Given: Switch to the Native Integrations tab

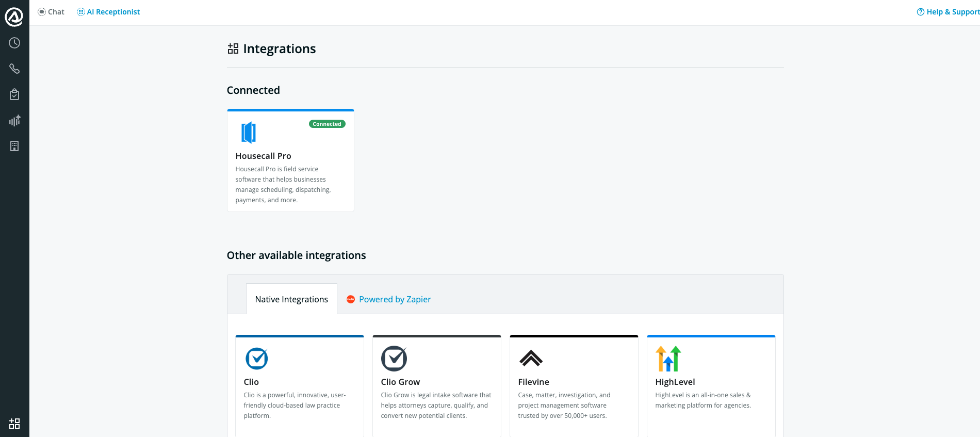Looking at the screenshot, I should click(x=291, y=299).
